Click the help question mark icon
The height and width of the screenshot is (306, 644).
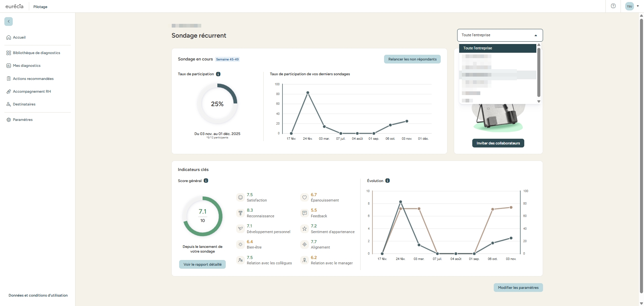(613, 6)
